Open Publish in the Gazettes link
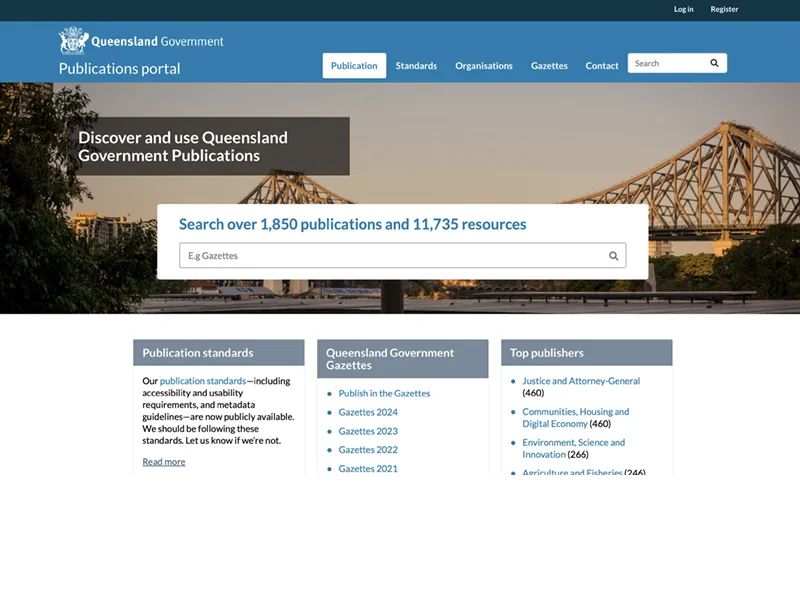Screen dimensions: 800x600 tap(384, 393)
